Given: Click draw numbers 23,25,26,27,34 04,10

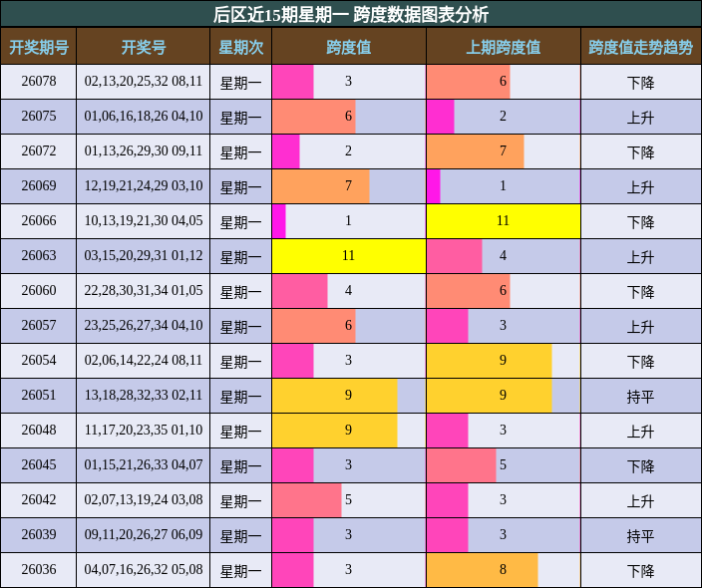Looking at the screenshot, I should 144,325.
